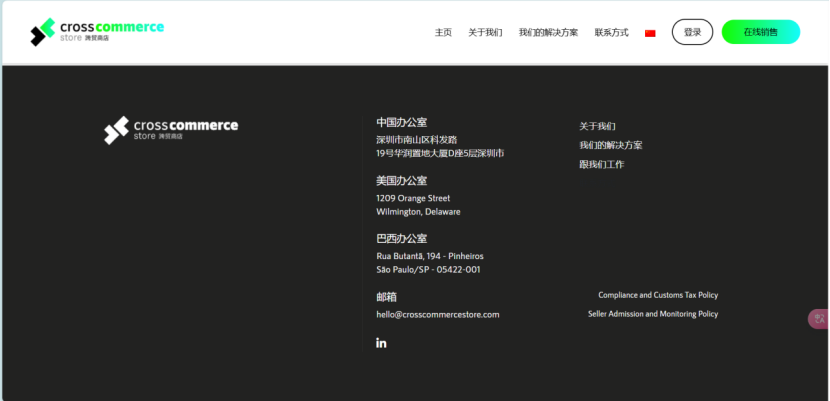Click the translate widget on the right edge
The height and width of the screenshot is (401, 830).
click(818, 319)
